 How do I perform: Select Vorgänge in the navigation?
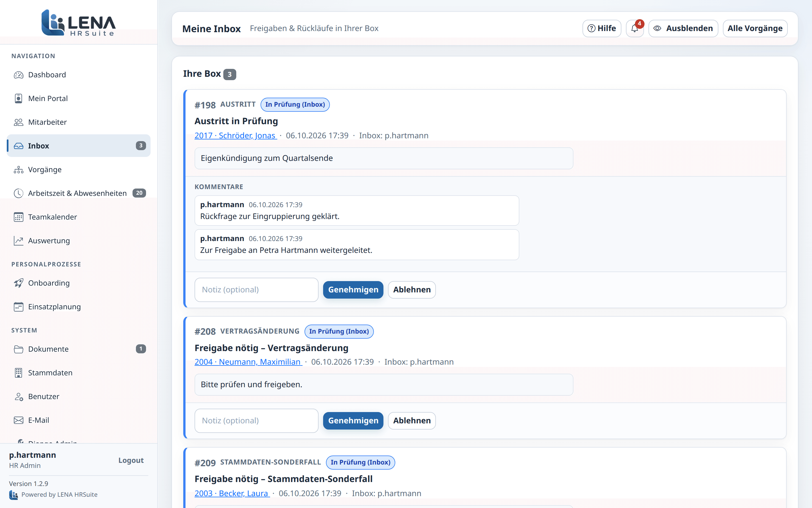pos(78,170)
